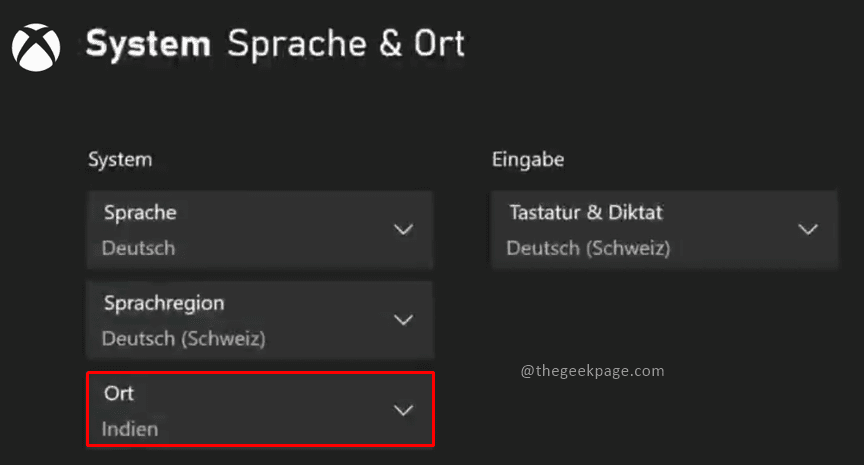This screenshot has height=465, width=864.
Task: Open the Sprachregion dropdown
Action: pos(260,319)
